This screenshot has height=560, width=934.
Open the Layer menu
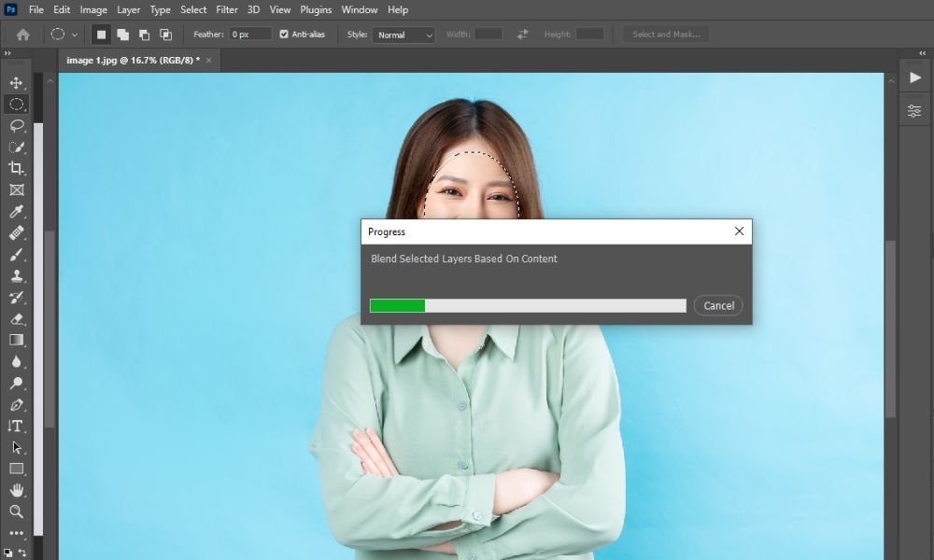[128, 9]
